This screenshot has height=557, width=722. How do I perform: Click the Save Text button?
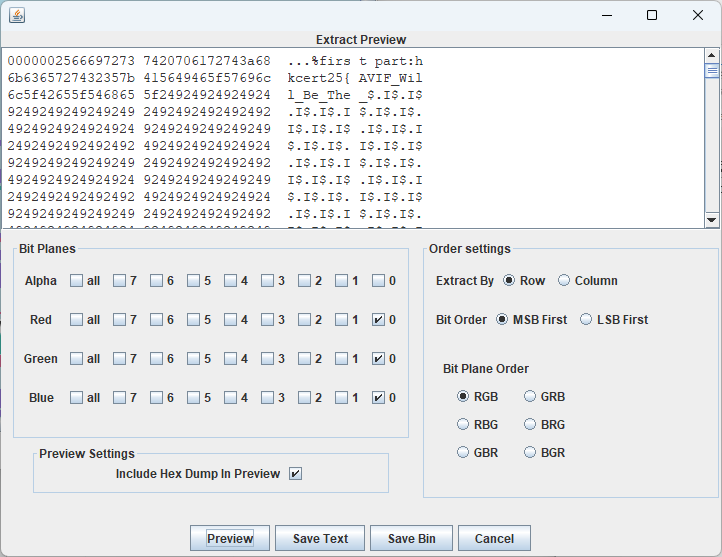(320, 538)
